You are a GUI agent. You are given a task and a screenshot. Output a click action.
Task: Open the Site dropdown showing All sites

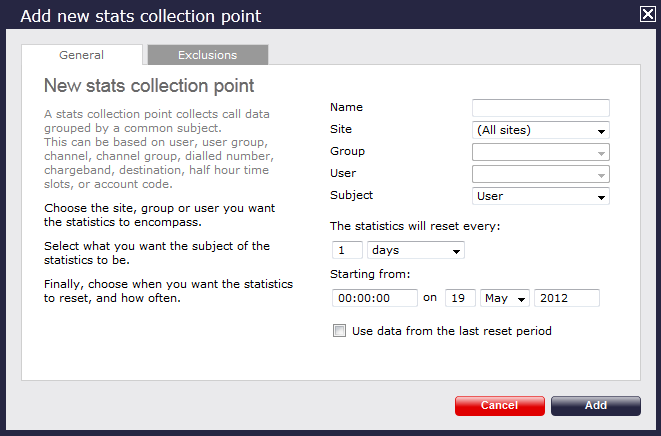coord(540,130)
